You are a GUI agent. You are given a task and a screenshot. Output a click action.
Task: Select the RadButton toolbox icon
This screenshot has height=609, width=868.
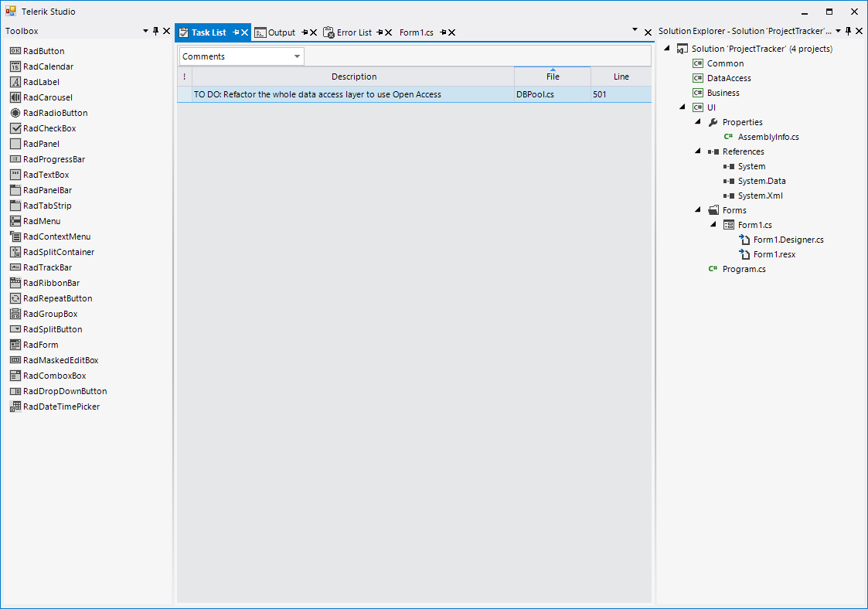pyautogui.click(x=15, y=51)
